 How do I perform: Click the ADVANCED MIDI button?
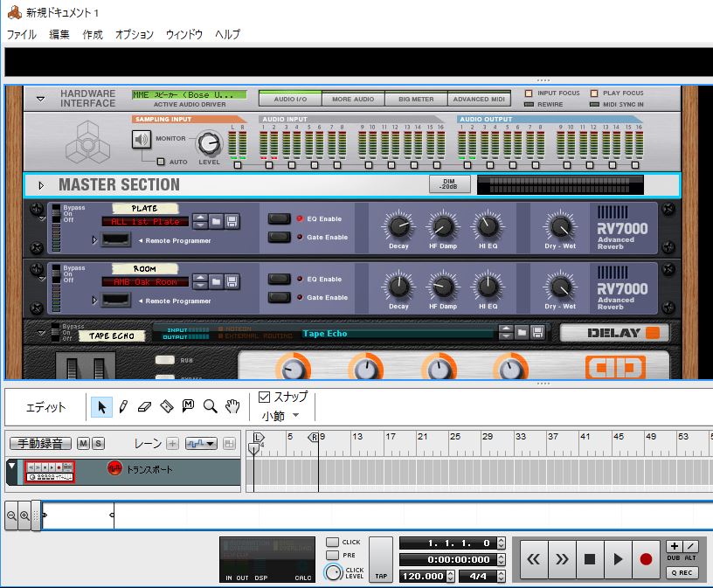(479, 99)
